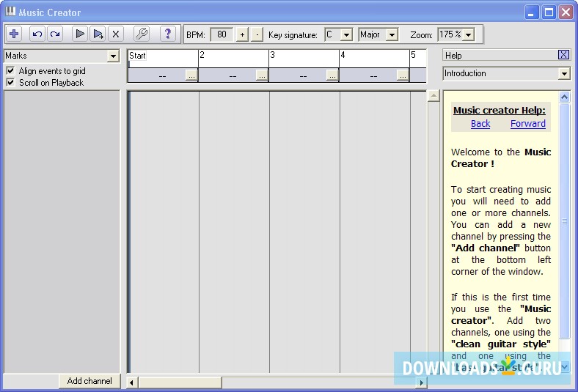Maximize the Music Creator window
The width and height of the screenshot is (578, 392).
(549, 12)
